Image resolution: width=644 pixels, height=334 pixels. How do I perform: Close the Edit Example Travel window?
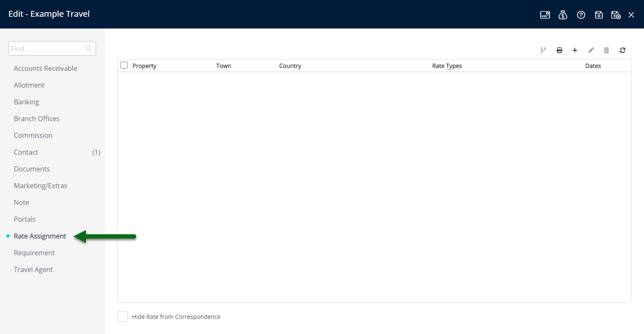coord(631,15)
